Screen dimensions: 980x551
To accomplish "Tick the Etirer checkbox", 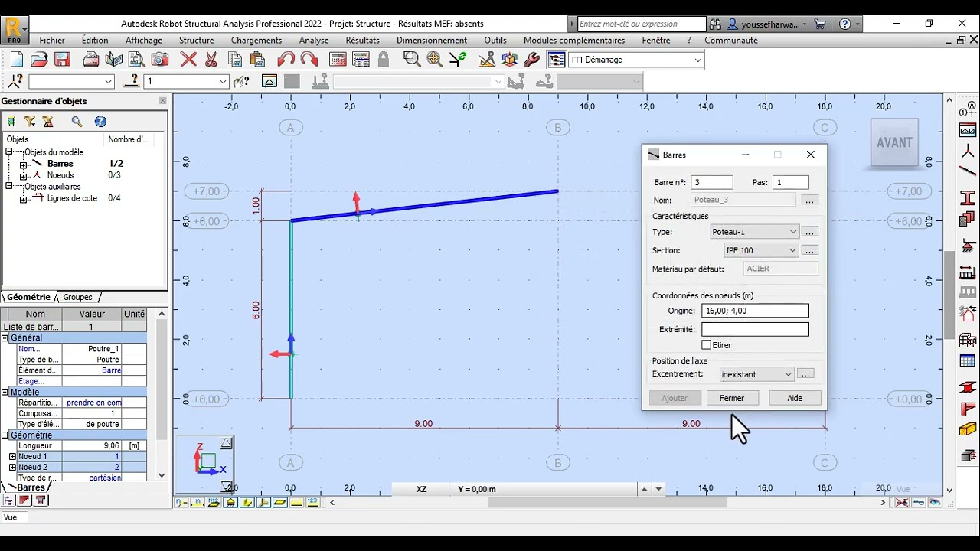I will tap(707, 345).
